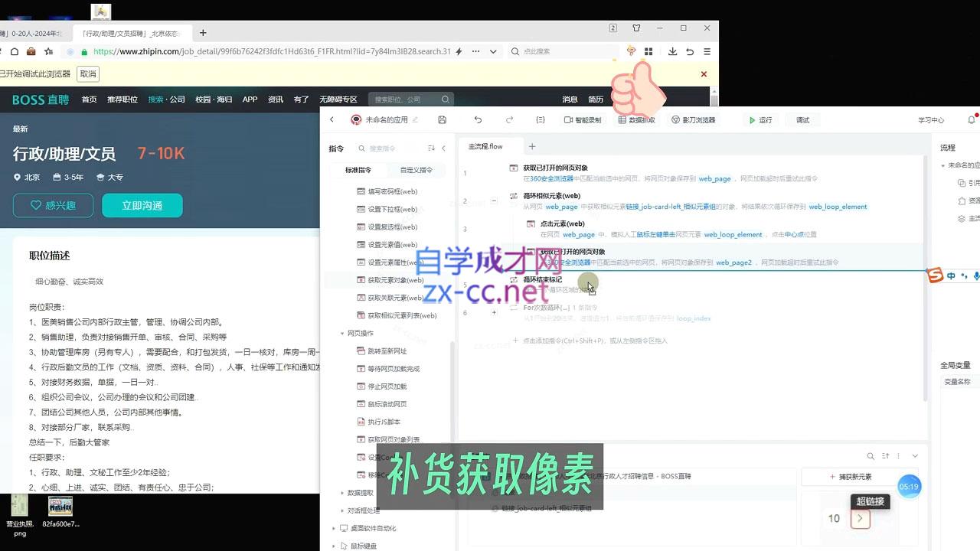Select 设置下拉框(web) command

coord(387,209)
